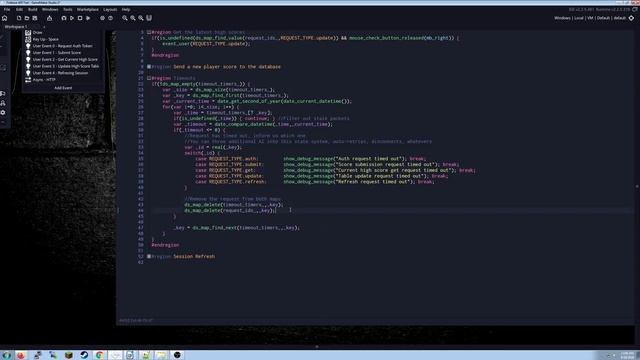This screenshot has height=360, width=640.
Task: Open the Start Page home icon
Action: coord(5,18)
